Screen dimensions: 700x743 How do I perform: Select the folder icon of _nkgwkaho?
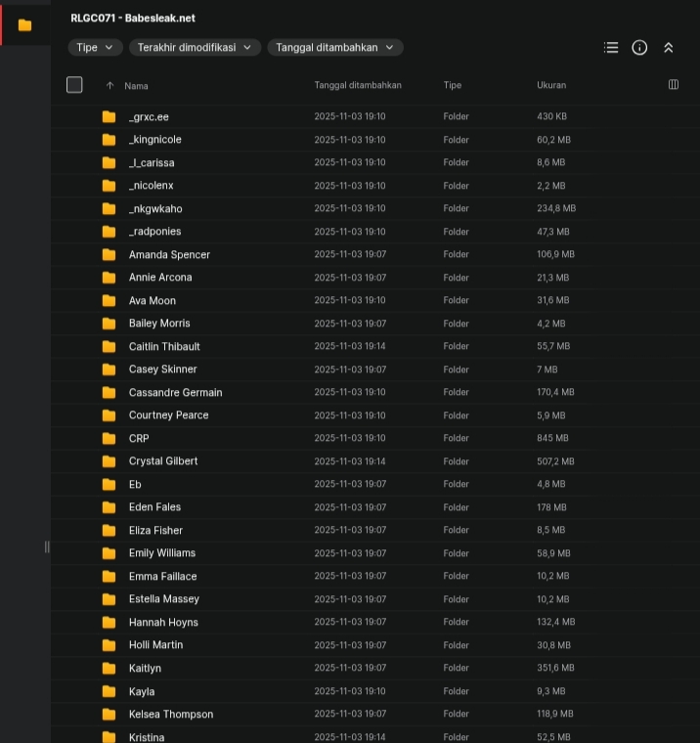tap(109, 208)
